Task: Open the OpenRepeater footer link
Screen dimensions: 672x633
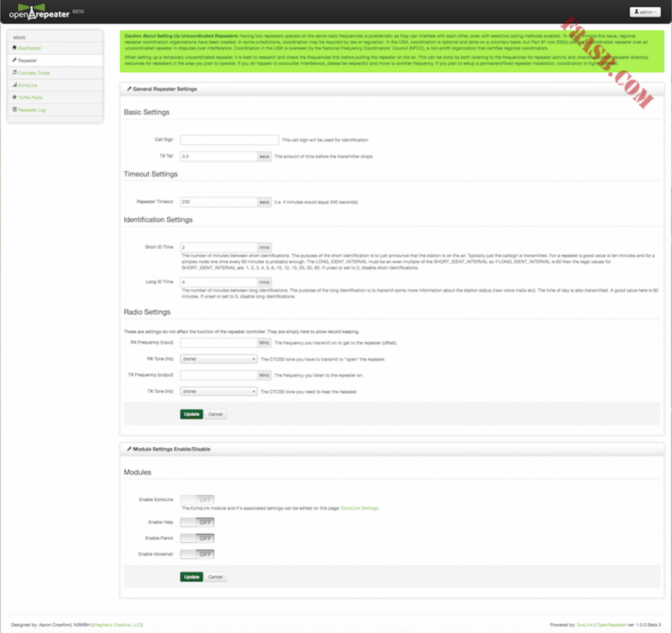Action: click(611, 625)
